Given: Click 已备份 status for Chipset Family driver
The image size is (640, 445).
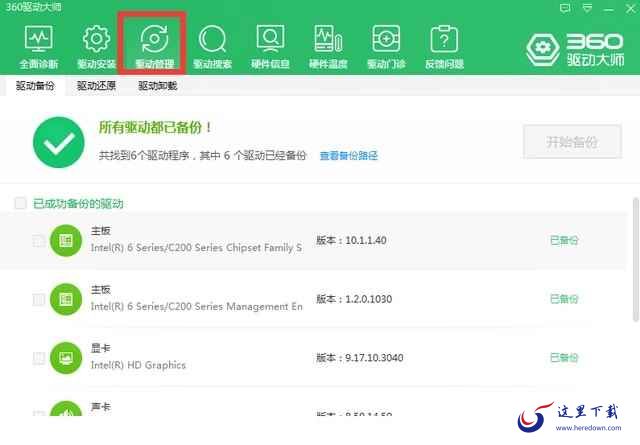Looking at the screenshot, I should (564, 240).
